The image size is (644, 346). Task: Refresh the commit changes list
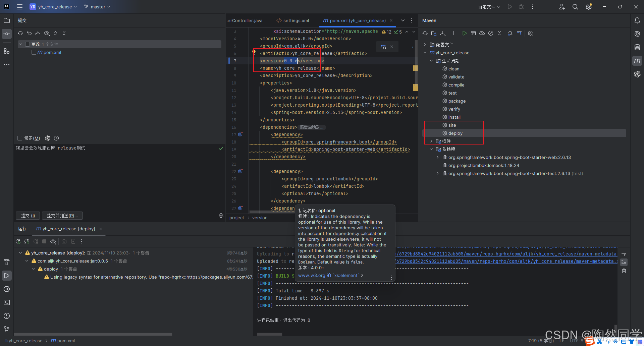[20, 33]
